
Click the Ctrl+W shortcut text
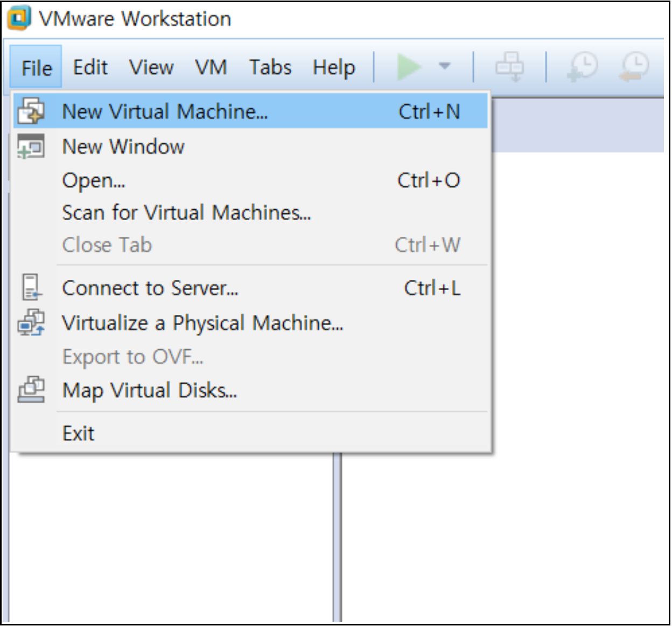click(428, 245)
